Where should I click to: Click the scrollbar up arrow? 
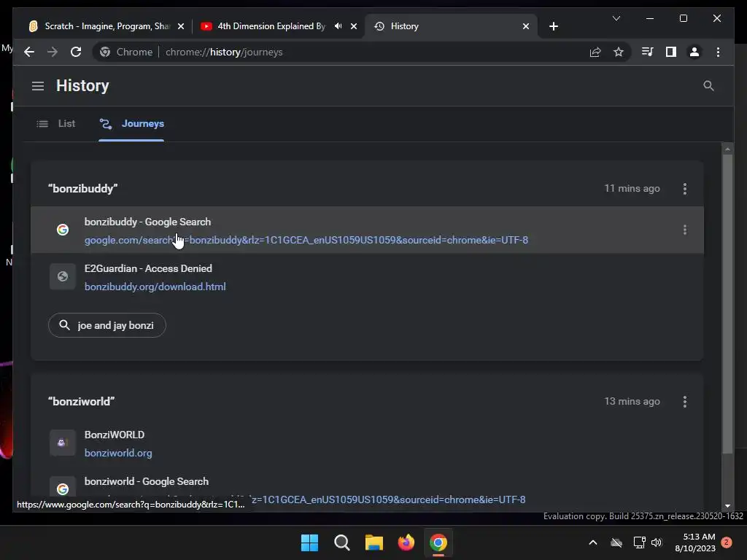click(x=727, y=149)
